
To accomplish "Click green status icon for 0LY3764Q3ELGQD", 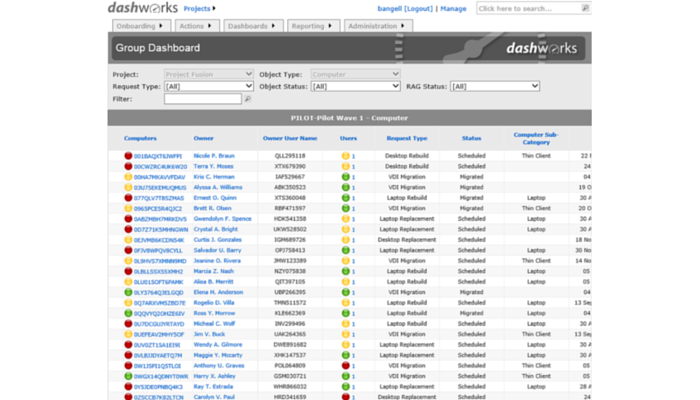I will [128, 292].
